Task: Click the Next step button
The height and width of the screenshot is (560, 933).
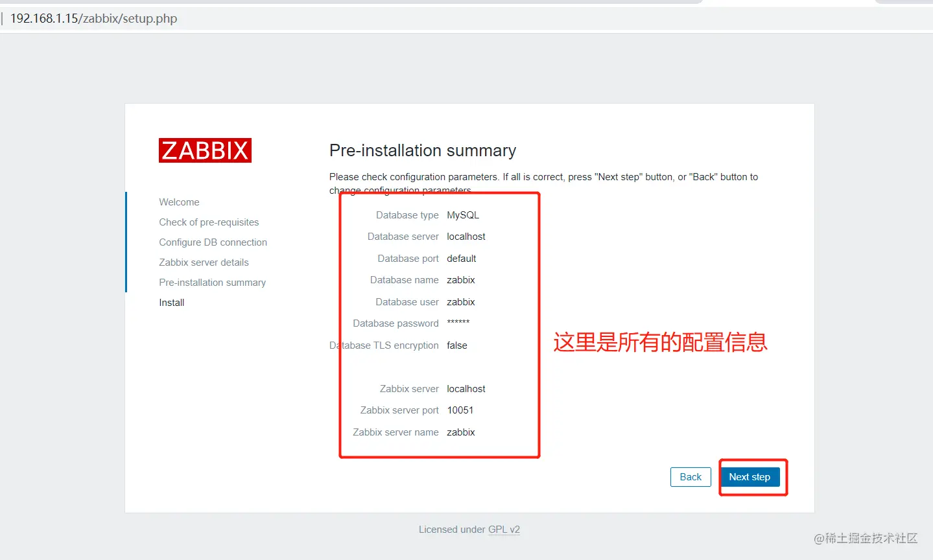Action: [x=749, y=477]
